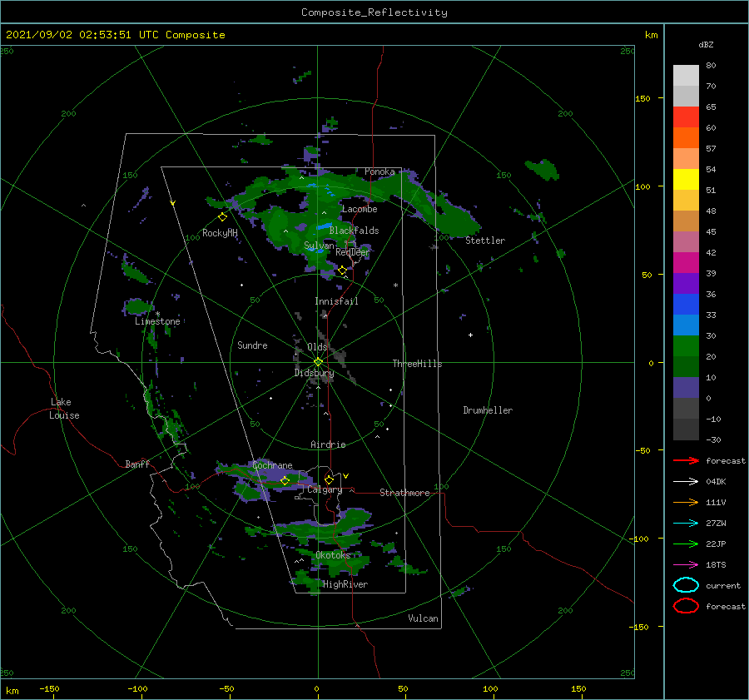Select the magenta 39-42 dBZ color band
The height and width of the screenshot is (700, 749).
click(686, 263)
